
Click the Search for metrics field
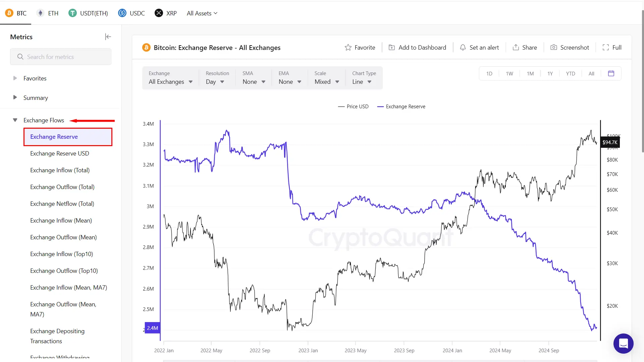click(x=61, y=57)
